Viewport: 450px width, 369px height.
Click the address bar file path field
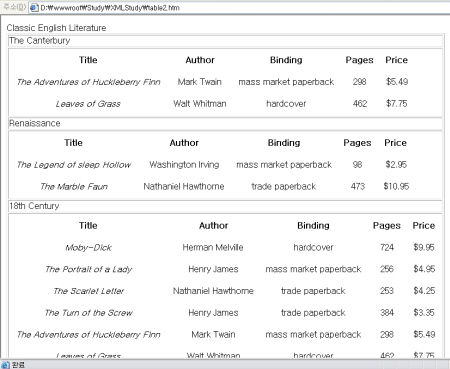[239, 7]
